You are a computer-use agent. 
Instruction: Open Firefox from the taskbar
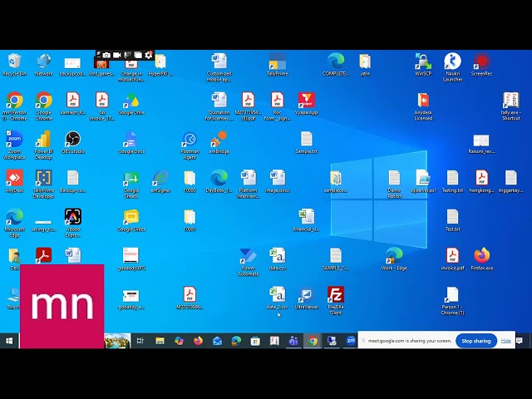198,341
